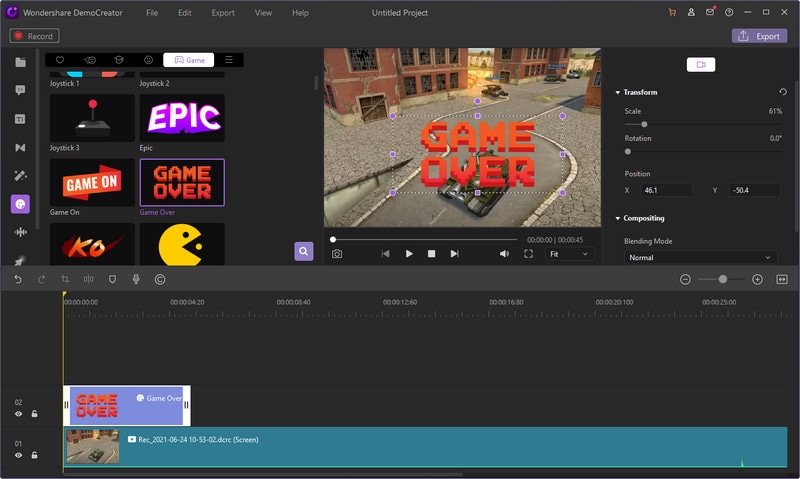Select the Game On sticker thumbnail
This screenshot has height=479, width=800.
[x=92, y=182]
